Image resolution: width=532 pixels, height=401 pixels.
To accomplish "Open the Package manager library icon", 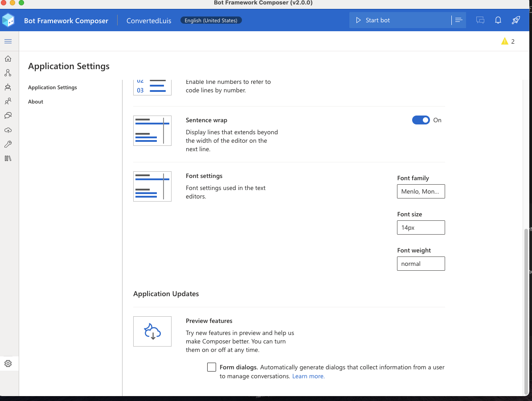I will 8,158.
